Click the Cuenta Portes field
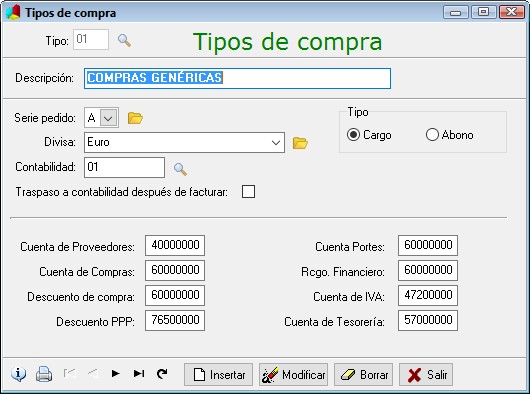The width and height of the screenshot is (530, 394). 428,245
